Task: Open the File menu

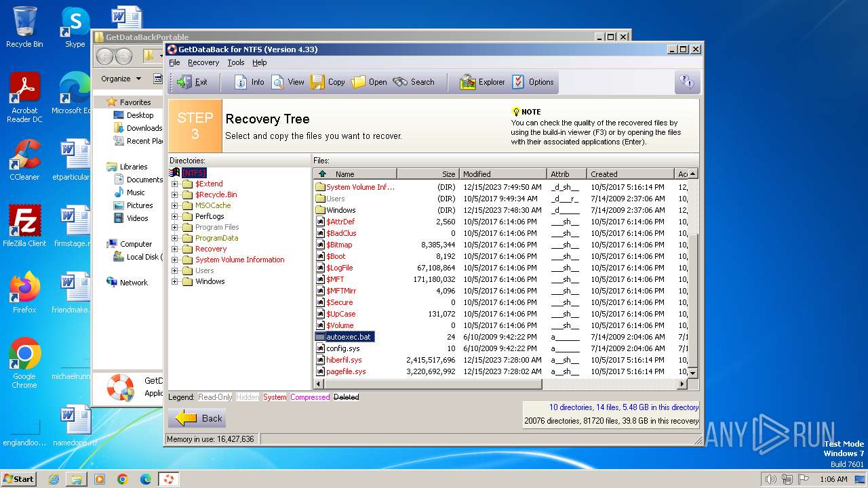Action: coord(174,62)
